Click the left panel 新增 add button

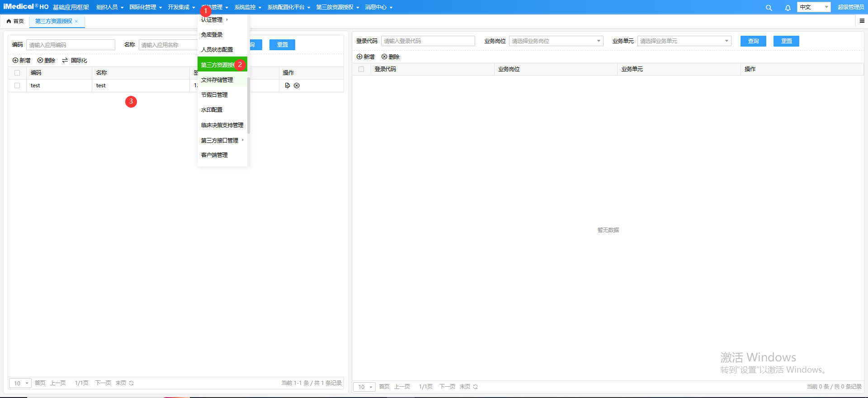tap(21, 60)
